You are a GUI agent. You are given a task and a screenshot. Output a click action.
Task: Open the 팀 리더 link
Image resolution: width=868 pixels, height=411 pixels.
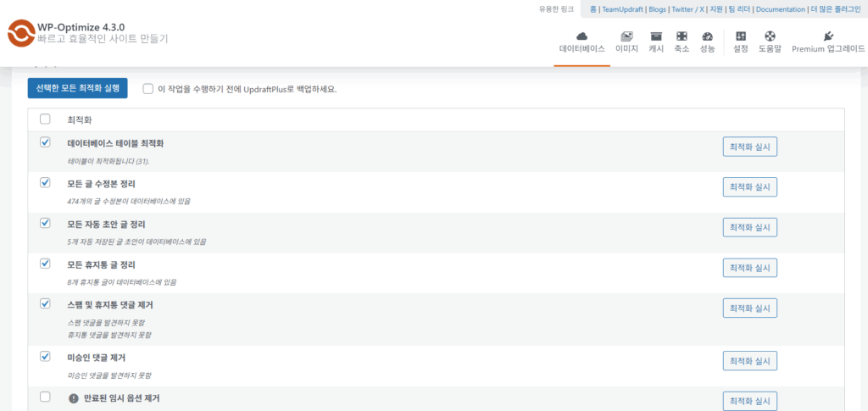click(741, 9)
